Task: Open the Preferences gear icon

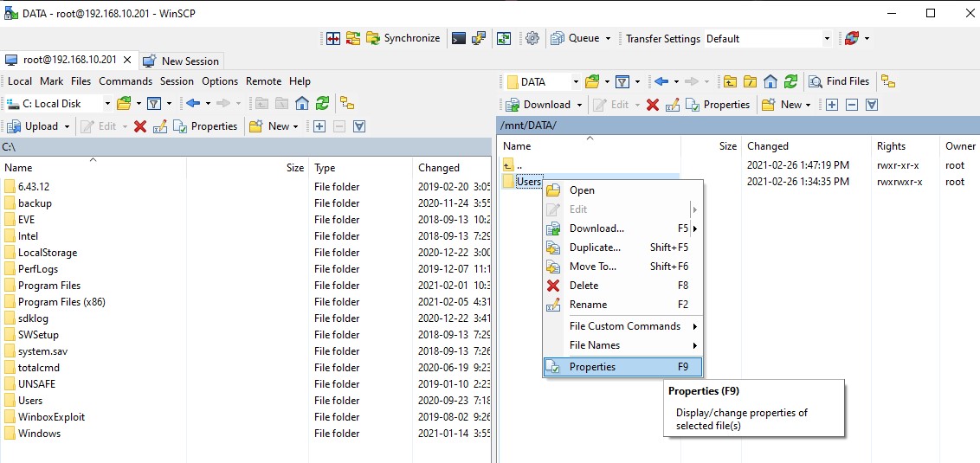Action: pos(532,38)
